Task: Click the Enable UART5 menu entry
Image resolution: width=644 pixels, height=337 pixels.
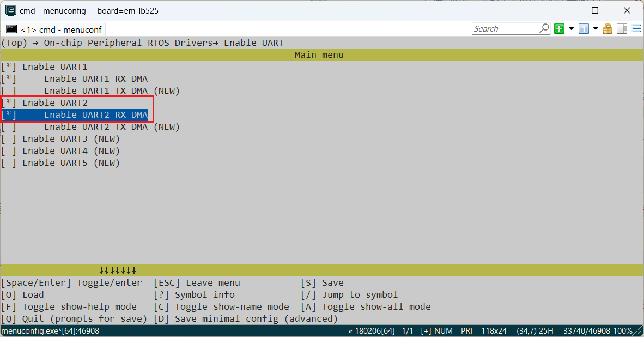Action: click(71, 163)
